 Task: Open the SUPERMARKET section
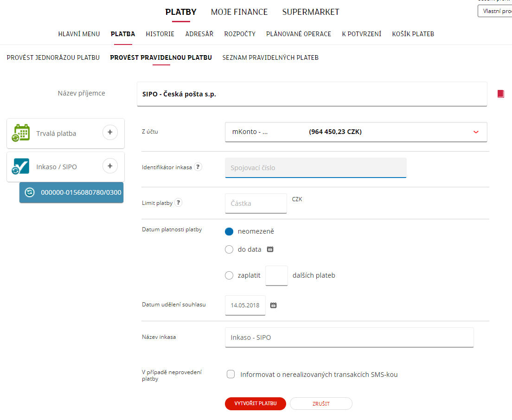(311, 12)
